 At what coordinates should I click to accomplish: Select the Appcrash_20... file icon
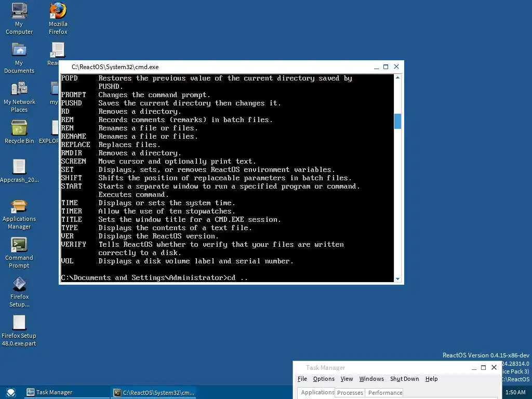[x=19, y=171]
